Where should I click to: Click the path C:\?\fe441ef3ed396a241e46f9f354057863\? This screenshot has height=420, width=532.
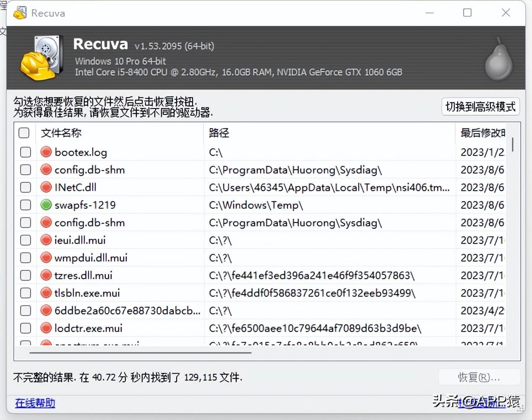point(312,275)
